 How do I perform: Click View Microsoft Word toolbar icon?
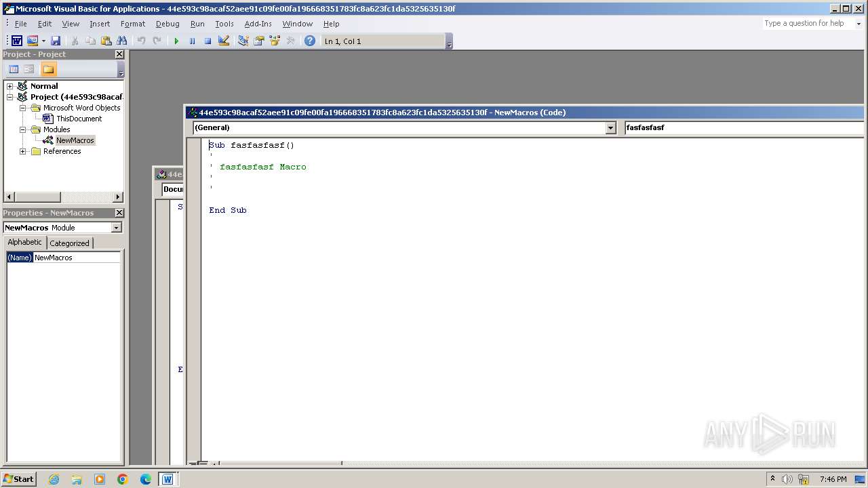(17, 41)
